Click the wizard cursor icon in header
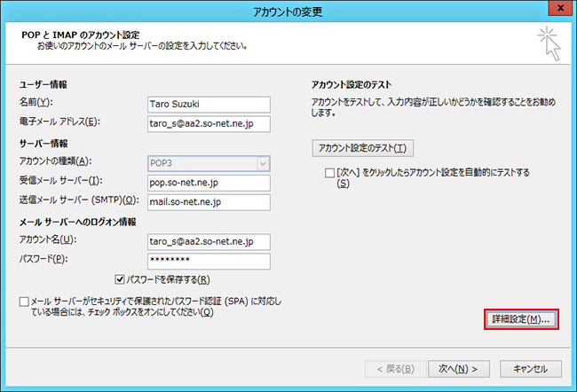The height and width of the screenshot is (392, 577). coord(549,43)
